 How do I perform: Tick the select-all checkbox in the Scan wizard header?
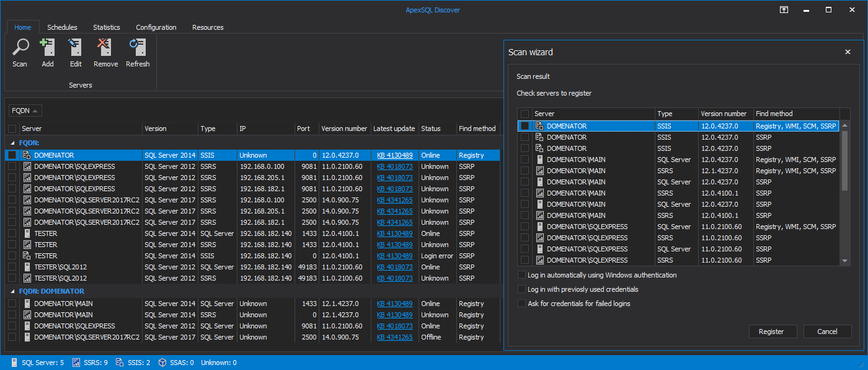pyautogui.click(x=525, y=114)
